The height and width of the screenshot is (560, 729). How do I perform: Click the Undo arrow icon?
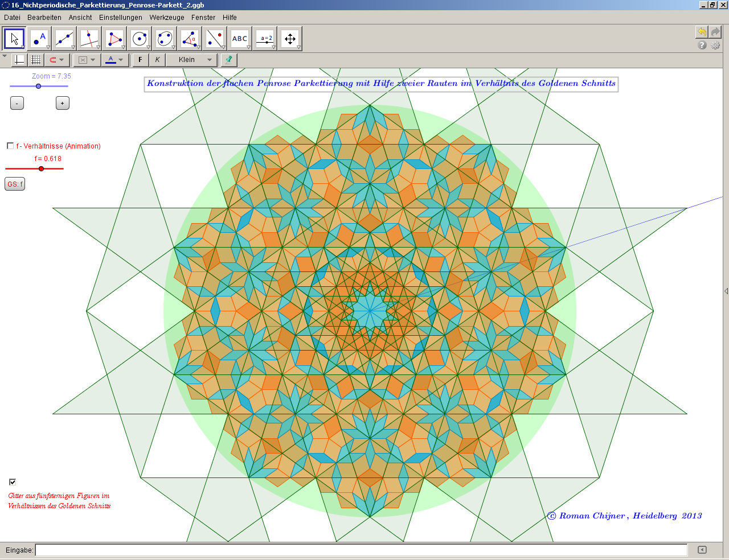702,32
